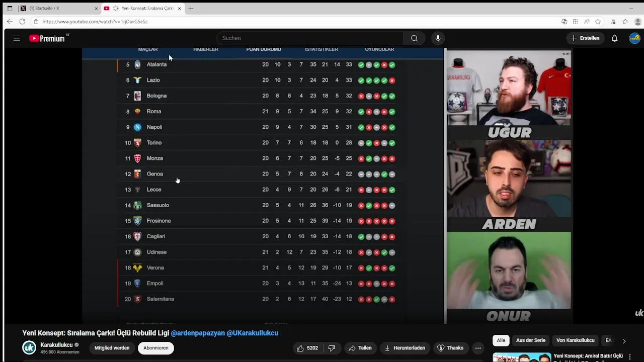This screenshot has width=644, height=362.
Task: Click the Torino row name
Action: pyautogui.click(x=154, y=142)
